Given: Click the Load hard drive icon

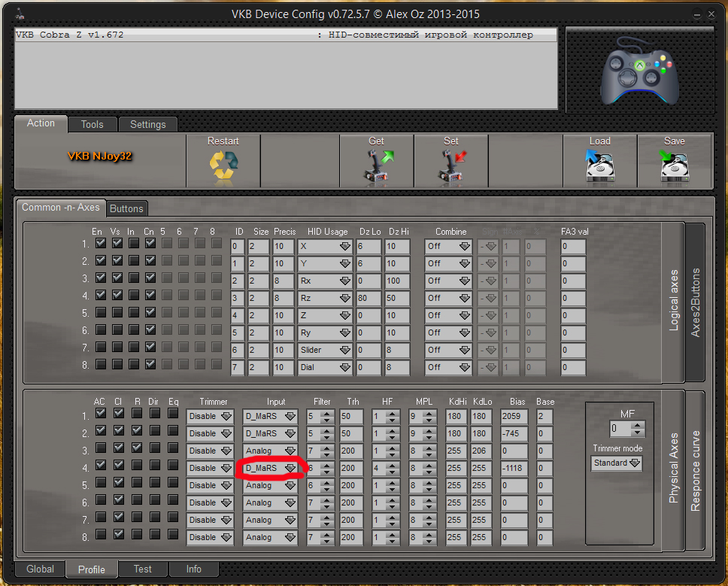Looking at the screenshot, I should tap(599, 165).
